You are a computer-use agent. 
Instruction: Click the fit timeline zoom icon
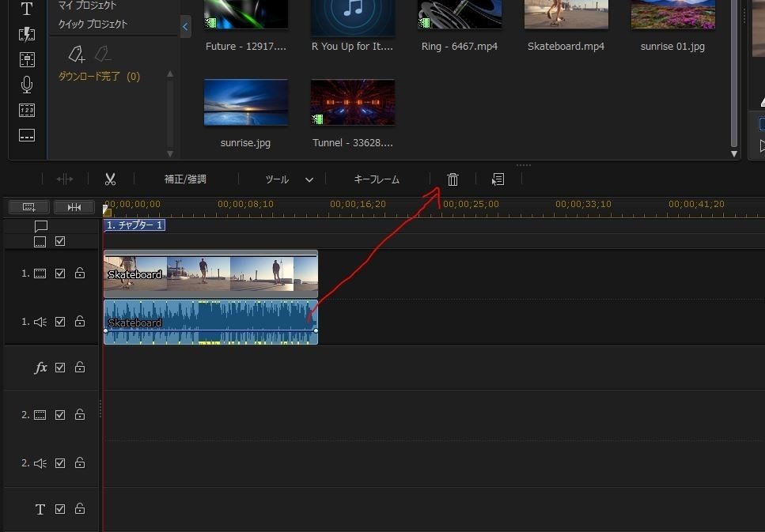(x=74, y=207)
